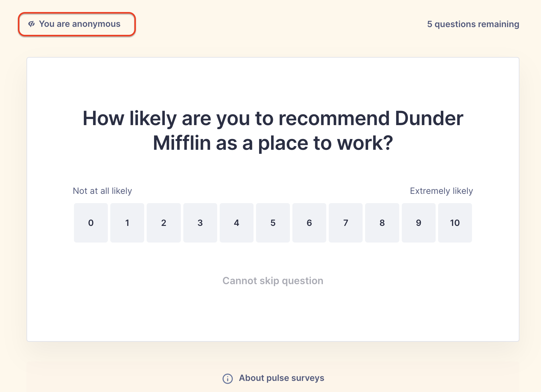Screen dimensions: 541x392
Task: Click the Cannot skip question text
Action: pyautogui.click(x=273, y=281)
